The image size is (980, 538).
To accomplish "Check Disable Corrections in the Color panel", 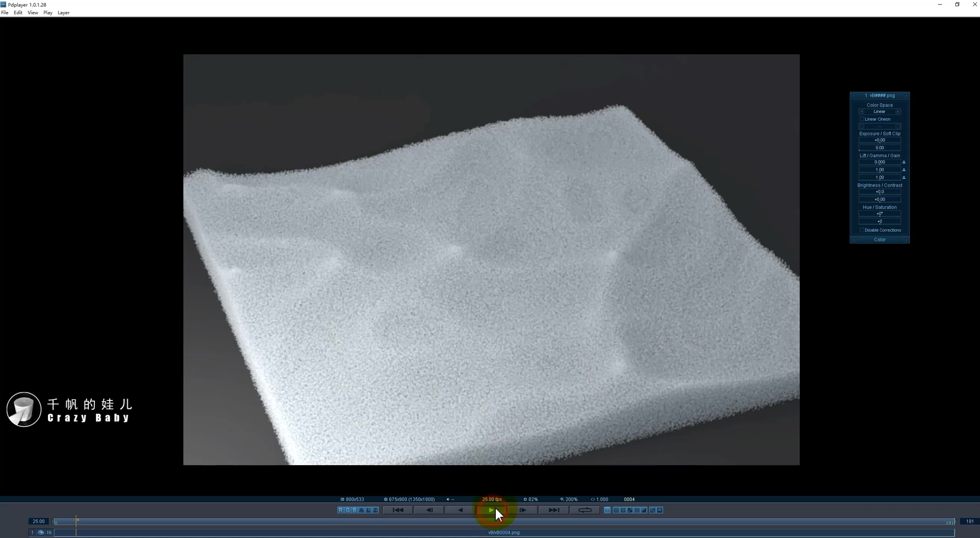I will [862, 230].
